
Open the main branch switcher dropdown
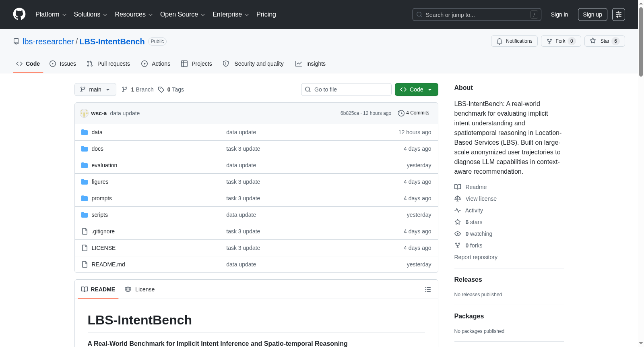[x=95, y=89]
